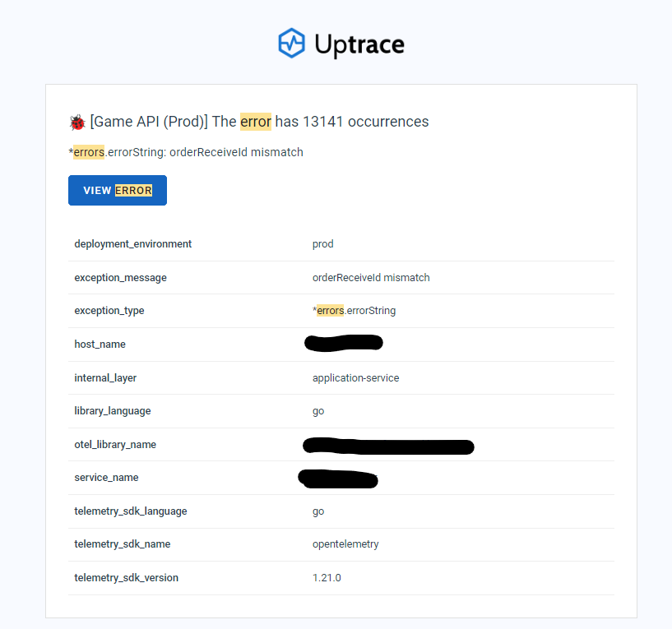Click the Uptrace brand name text
Image resolution: width=672 pixels, height=629 pixels.
pyautogui.click(x=359, y=44)
